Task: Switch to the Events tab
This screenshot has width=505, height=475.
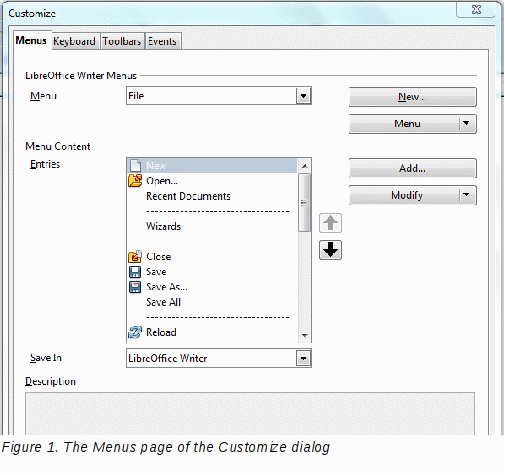Action: [163, 41]
